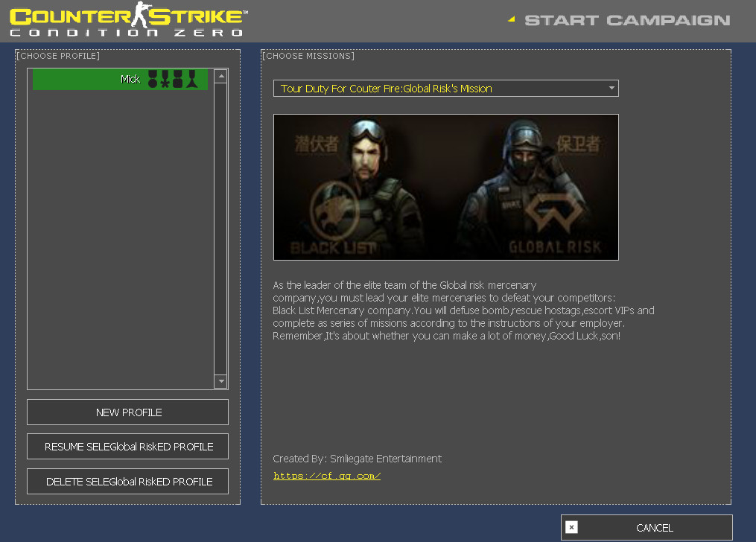Click Created By: Smilegate Entertainment text
The image size is (756, 542).
(x=357, y=459)
